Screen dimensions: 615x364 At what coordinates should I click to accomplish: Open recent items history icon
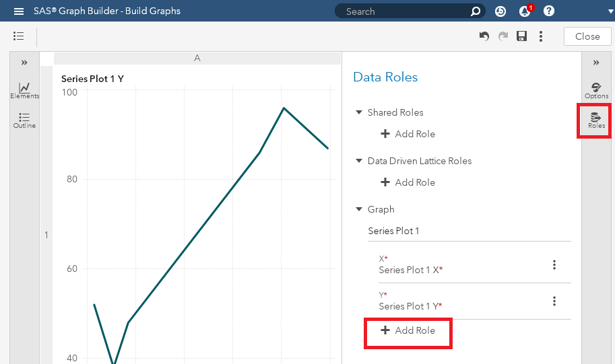pyautogui.click(x=500, y=11)
